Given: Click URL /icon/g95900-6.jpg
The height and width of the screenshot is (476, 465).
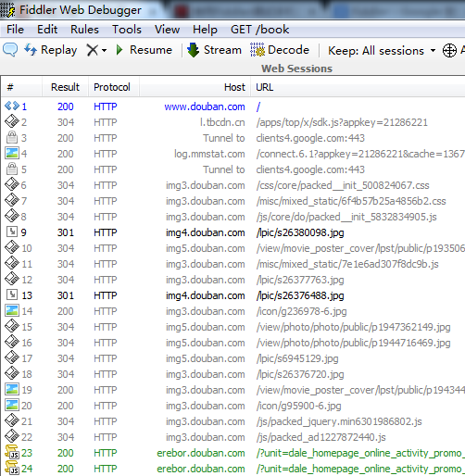Looking at the screenshot, I should point(298,406).
